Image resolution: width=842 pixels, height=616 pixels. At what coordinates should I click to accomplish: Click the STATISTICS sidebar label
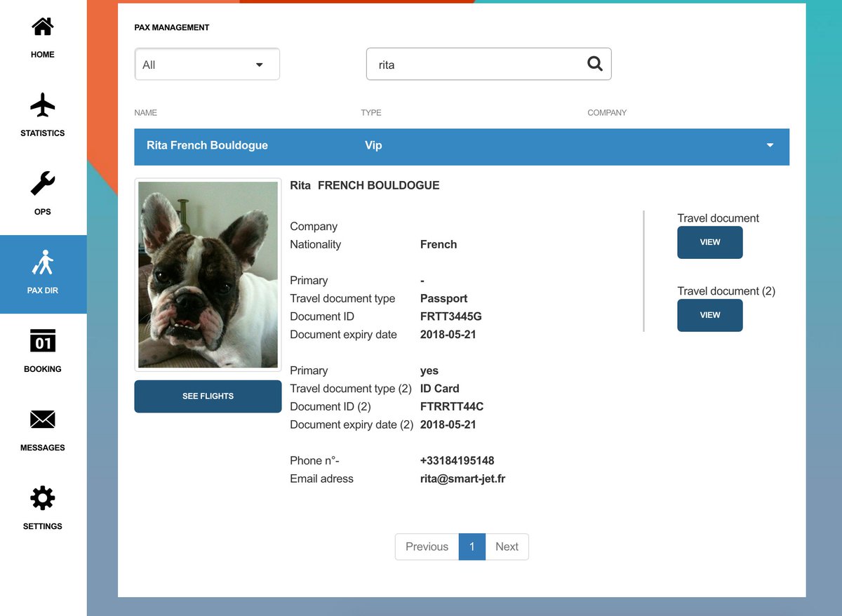pos(43,133)
